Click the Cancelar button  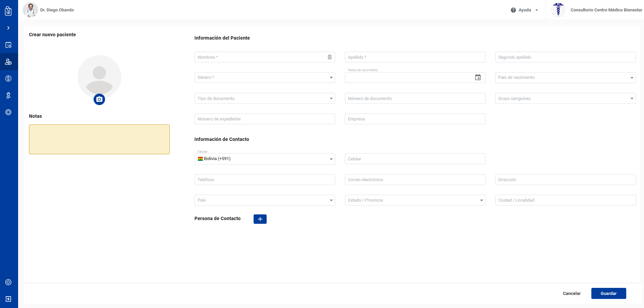click(x=572, y=294)
